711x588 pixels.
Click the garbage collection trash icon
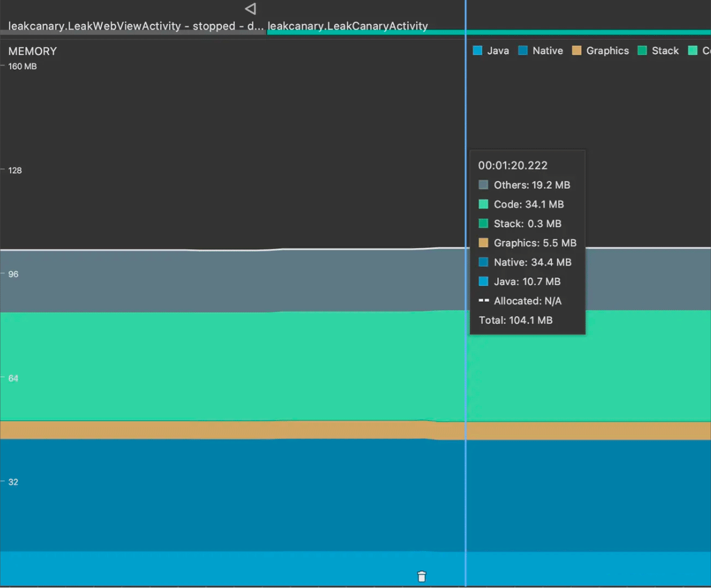point(421,576)
